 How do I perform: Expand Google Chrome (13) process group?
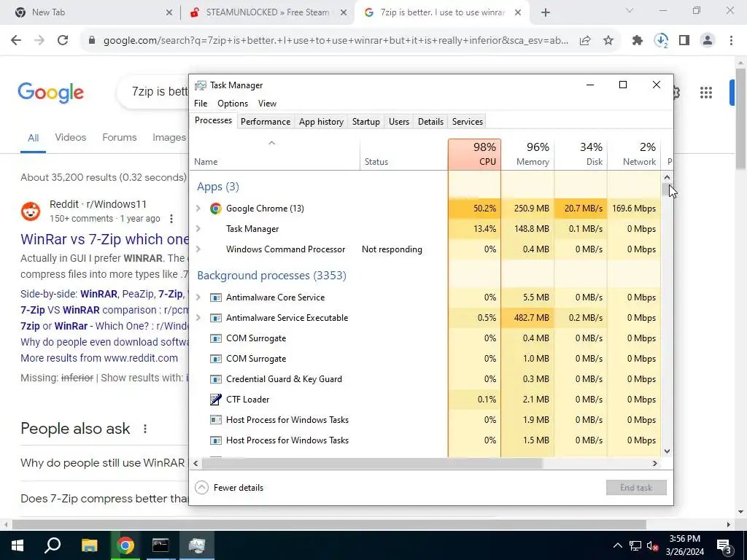(x=198, y=209)
